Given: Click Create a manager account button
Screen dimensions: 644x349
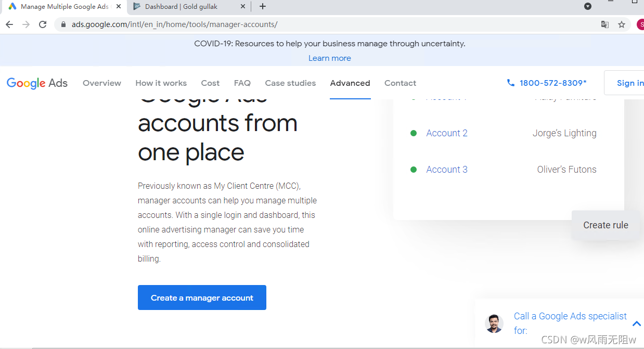Looking at the screenshot, I should (202, 298).
